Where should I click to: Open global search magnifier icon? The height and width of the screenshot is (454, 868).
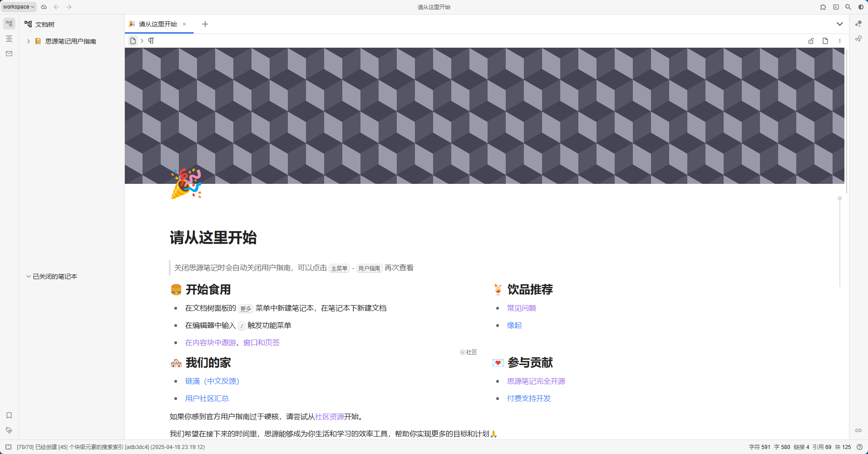[848, 7]
